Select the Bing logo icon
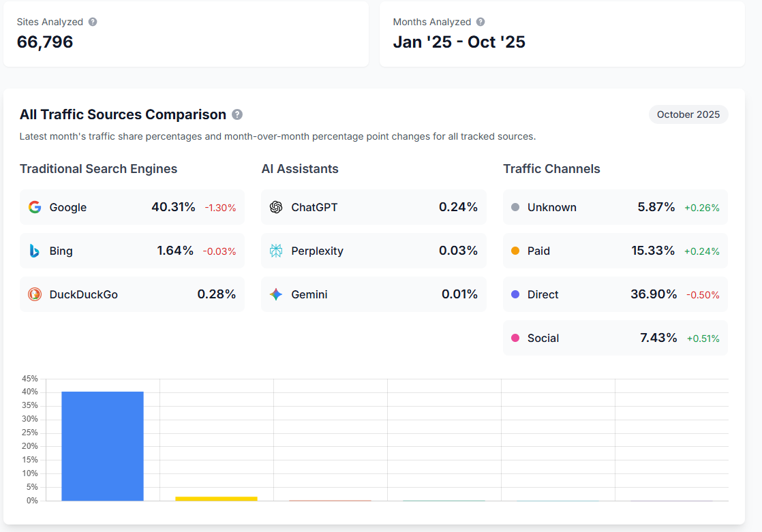Image resolution: width=762 pixels, height=532 pixels. (x=35, y=251)
